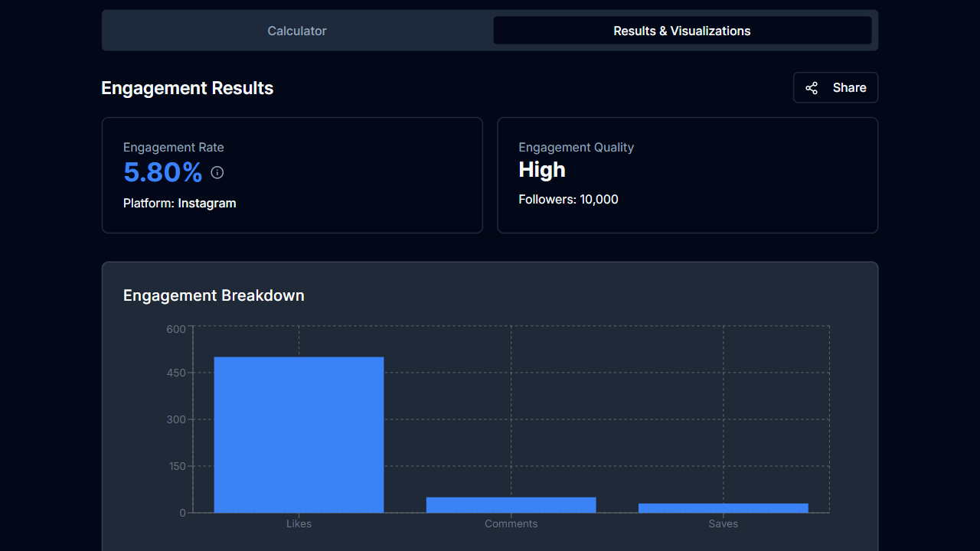
Task: Click the Saves bar in chart
Action: tap(723, 508)
